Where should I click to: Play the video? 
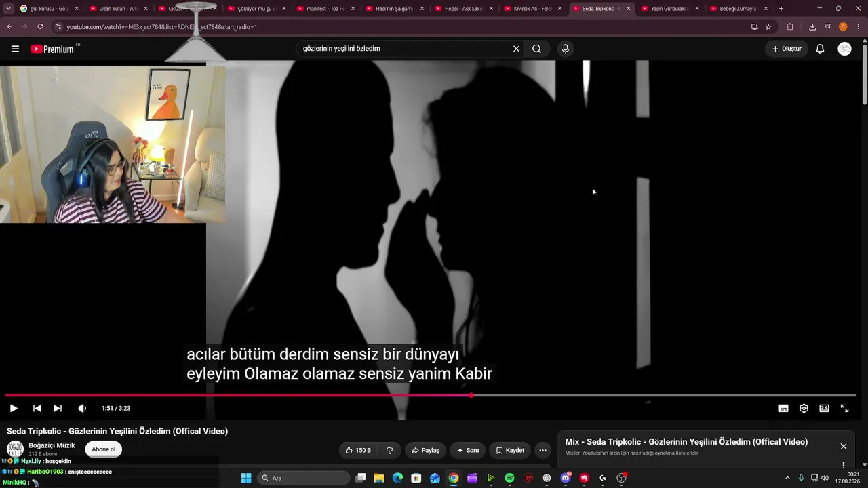click(14, 408)
